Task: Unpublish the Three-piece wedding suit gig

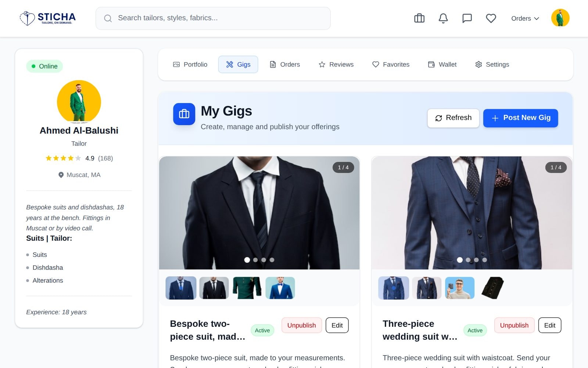Action: coord(514,325)
